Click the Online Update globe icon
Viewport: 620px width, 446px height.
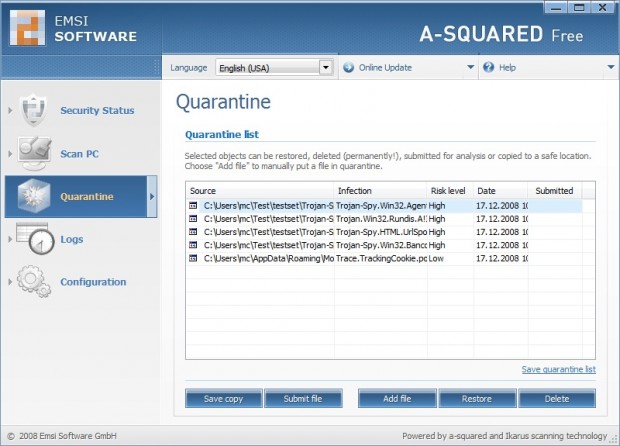348,68
